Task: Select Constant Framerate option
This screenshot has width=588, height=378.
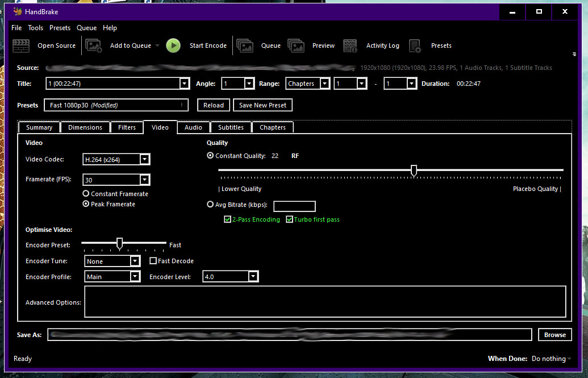Action: coord(86,194)
